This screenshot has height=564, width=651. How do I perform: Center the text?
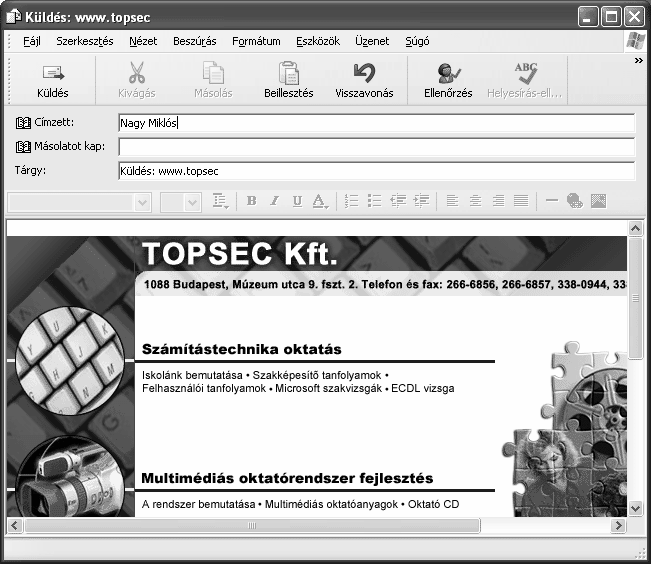click(475, 201)
